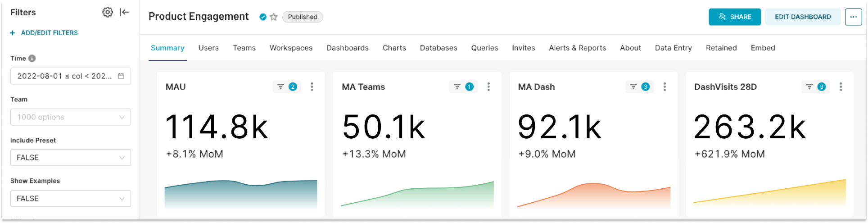Open the MAU chart three-dot menu
This screenshot has height=223, width=868.
point(312,87)
